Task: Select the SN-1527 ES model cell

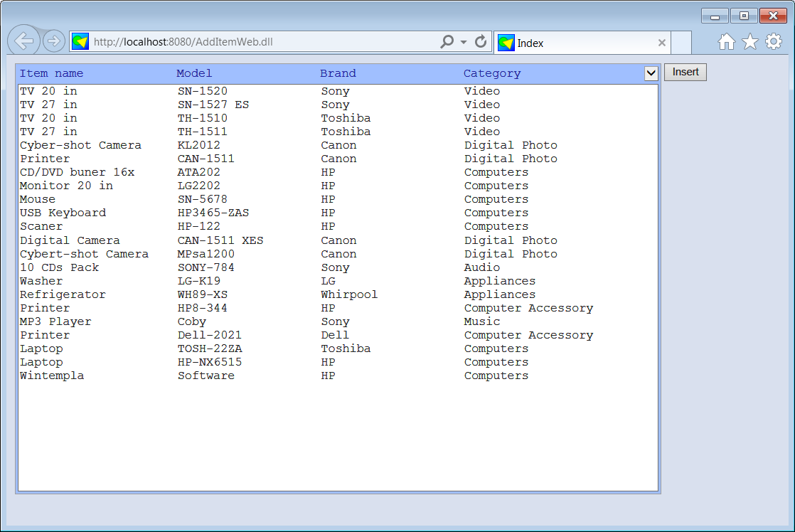Action: (213, 105)
